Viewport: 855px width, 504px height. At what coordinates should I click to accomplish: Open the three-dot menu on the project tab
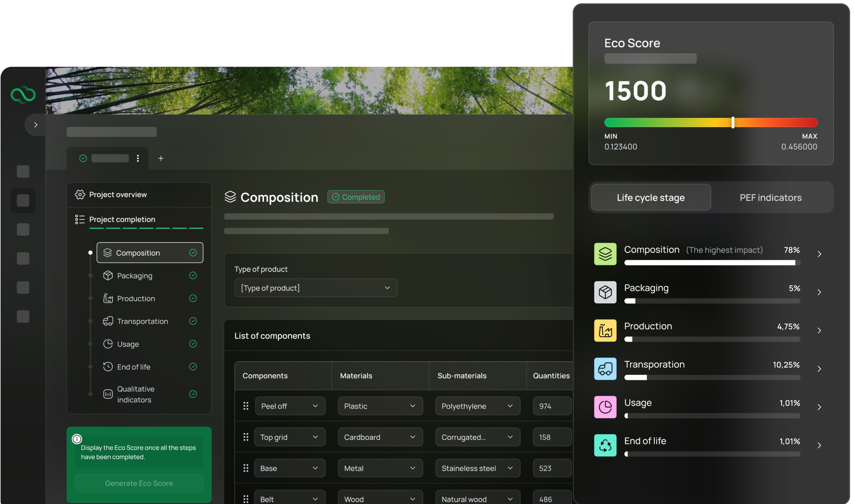(138, 158)
